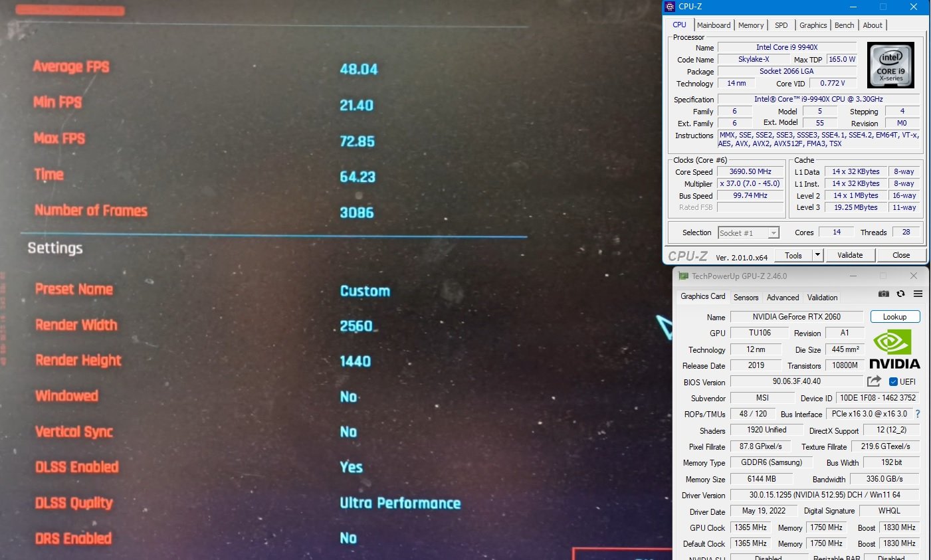Screen dimensions: 931x560
Task: Click the Memory Size value 6144 MB
Action: coord(762,478)
